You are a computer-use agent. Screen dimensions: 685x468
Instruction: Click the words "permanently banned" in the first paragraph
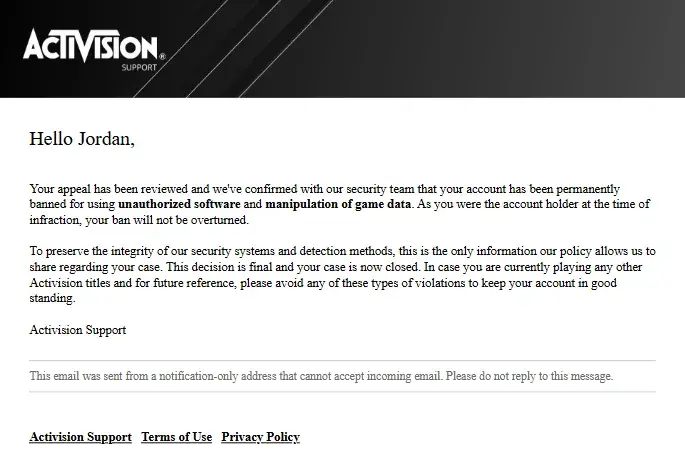600,188
